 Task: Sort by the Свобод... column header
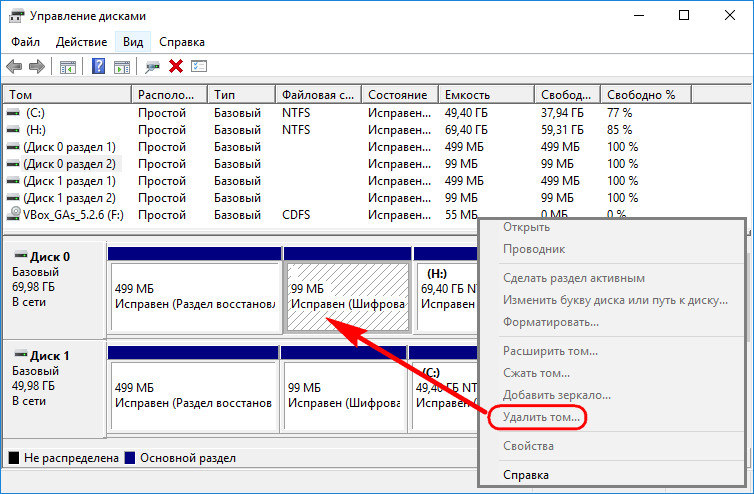pyautogui.click(x=567, y=95)
